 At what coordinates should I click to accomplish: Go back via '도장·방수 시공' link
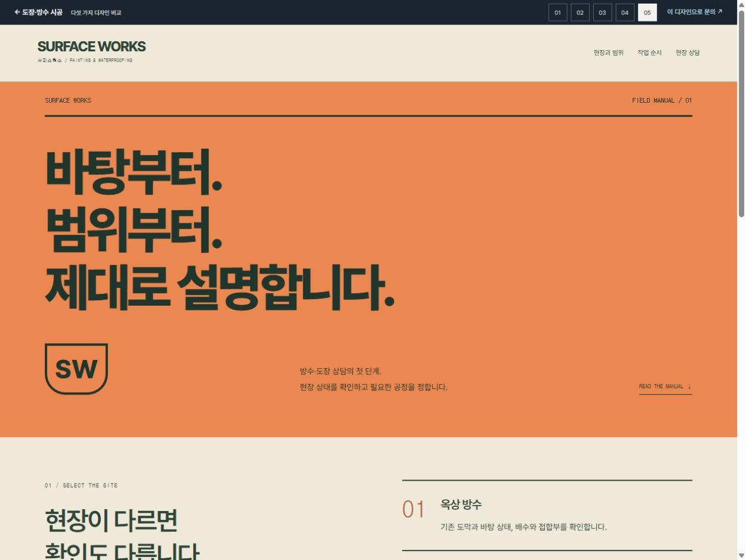[38, 12]
